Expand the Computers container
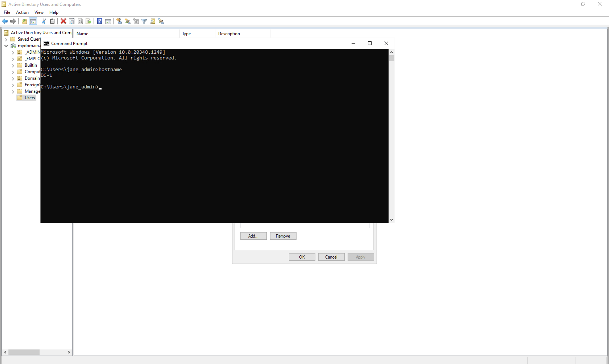Image resolution: width=609 pixels, height=364 pixels. (x=13, y=72)
